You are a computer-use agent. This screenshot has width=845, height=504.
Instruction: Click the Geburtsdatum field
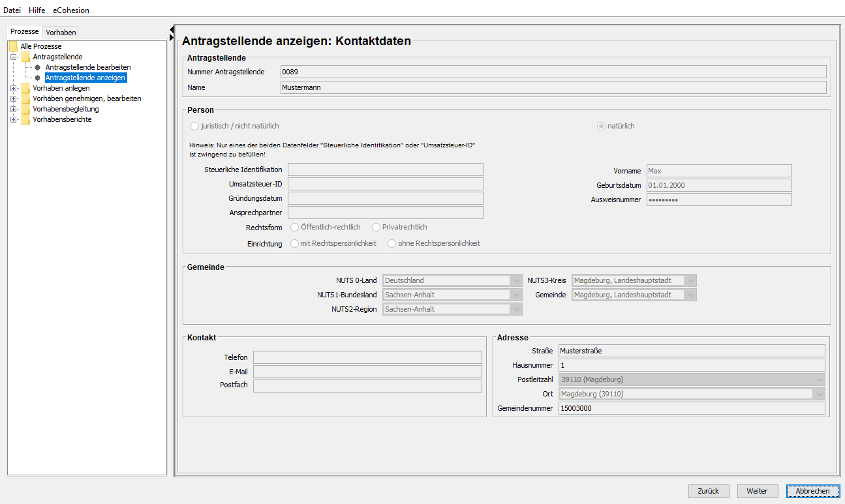click(x=719, y=185)
